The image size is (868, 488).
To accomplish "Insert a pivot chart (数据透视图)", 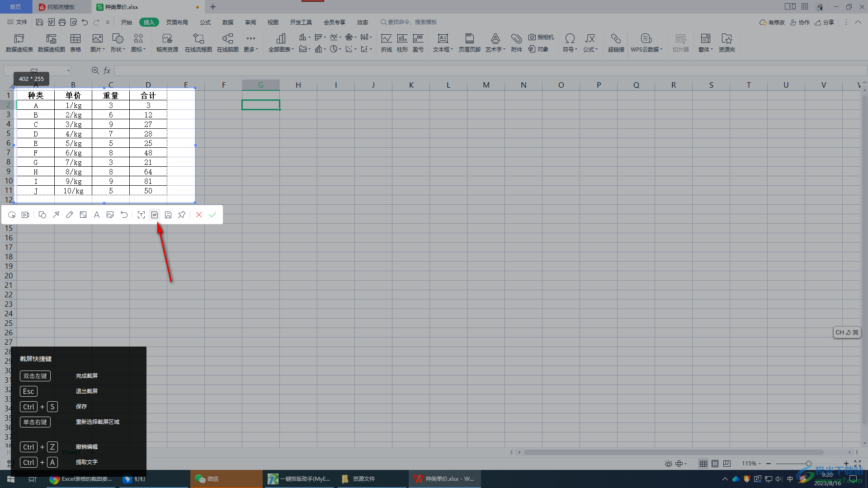I will (x=52, y=43).
